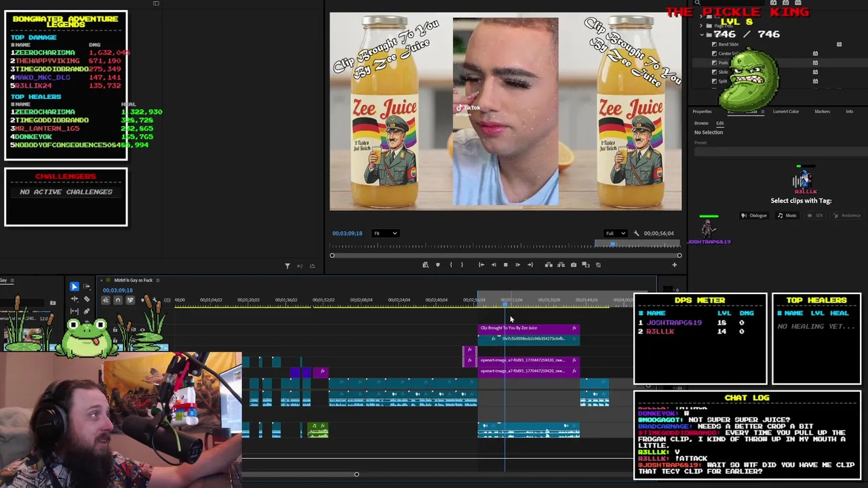Screen dimensions: 868x488
Task: Step back one frame
Action: pyautogui.click(x=493, y=265)
